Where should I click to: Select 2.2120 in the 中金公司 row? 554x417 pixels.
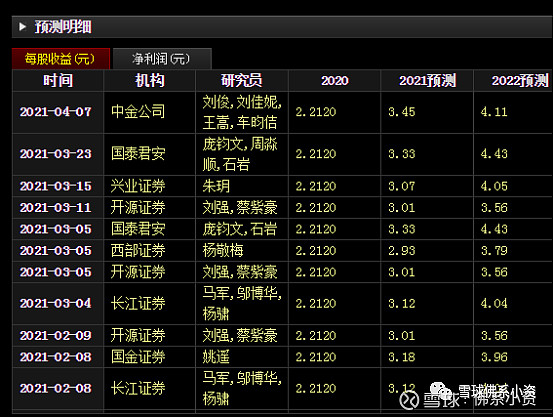click(x=316, y=112)
